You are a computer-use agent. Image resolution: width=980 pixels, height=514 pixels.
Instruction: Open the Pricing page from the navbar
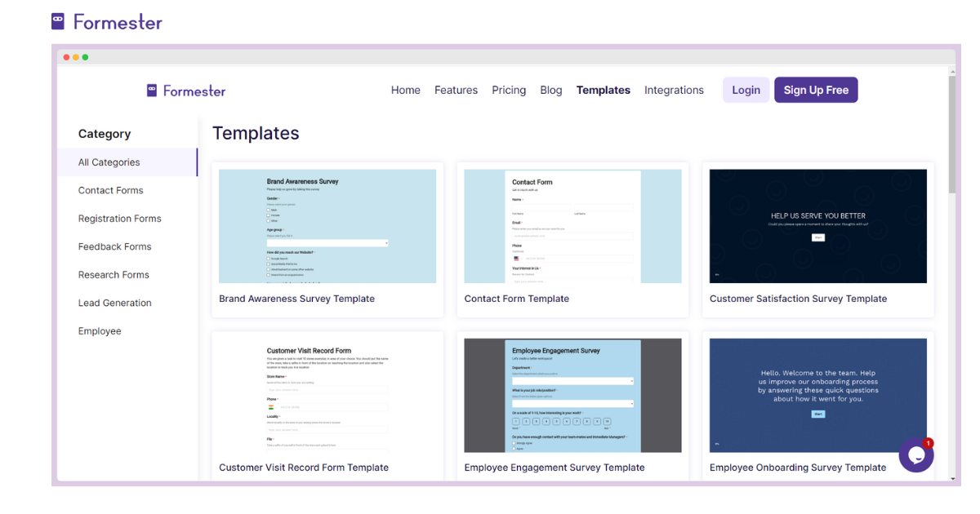click(x=509, y=90)
